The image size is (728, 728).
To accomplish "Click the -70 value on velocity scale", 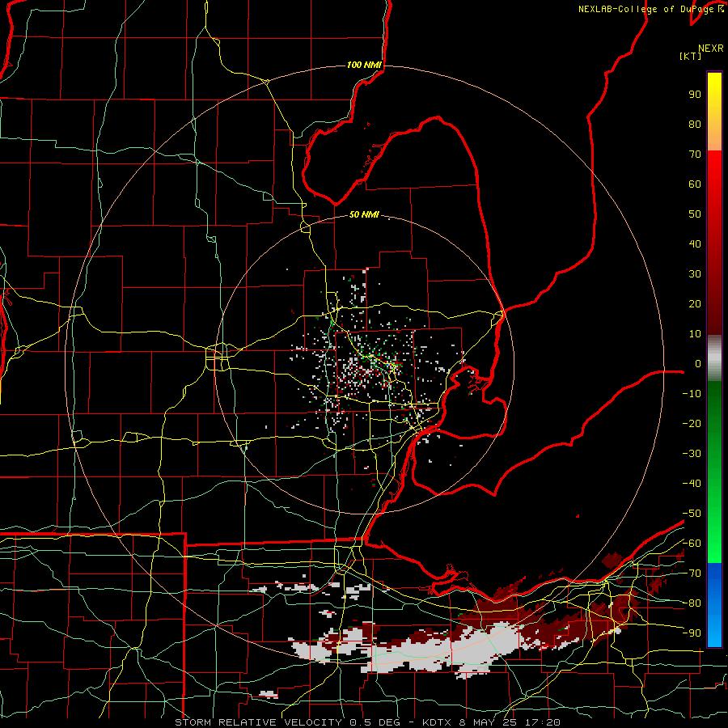I will pyautogui.click(x=692, y=574).
